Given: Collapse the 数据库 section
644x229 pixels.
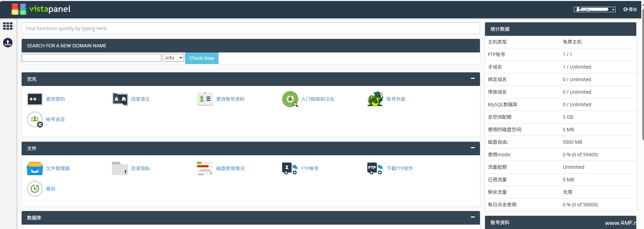Looking at the screenshot, I should (x=473, y=217).
